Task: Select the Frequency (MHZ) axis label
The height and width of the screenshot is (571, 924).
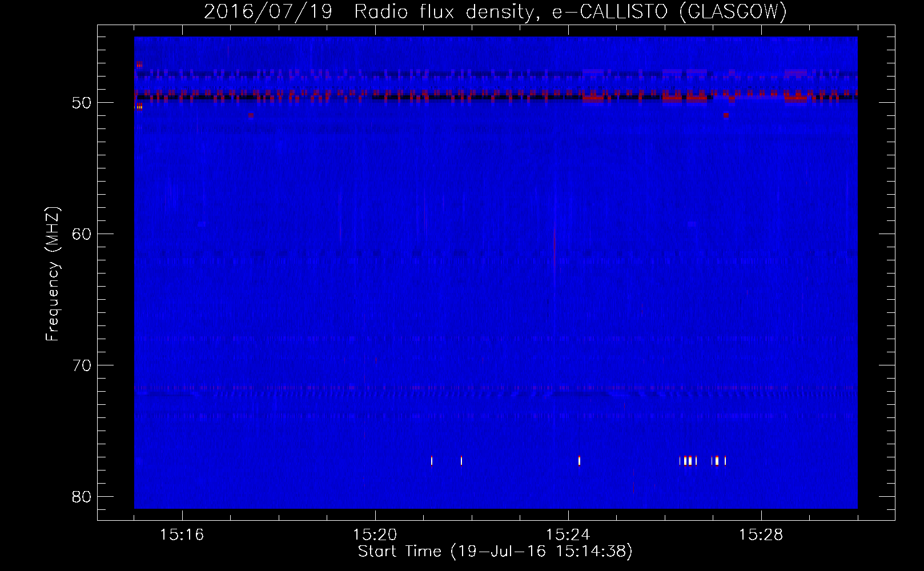Action: pos(53,274)
